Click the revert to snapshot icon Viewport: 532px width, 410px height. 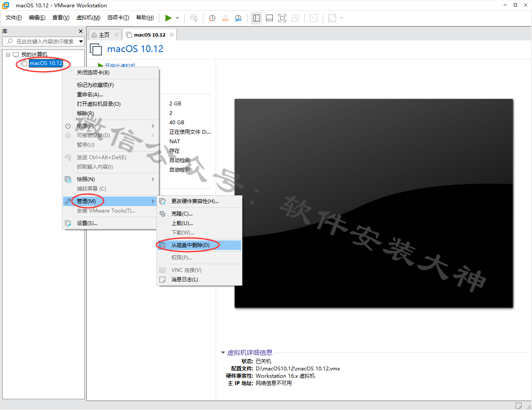(x=225, y=18)
